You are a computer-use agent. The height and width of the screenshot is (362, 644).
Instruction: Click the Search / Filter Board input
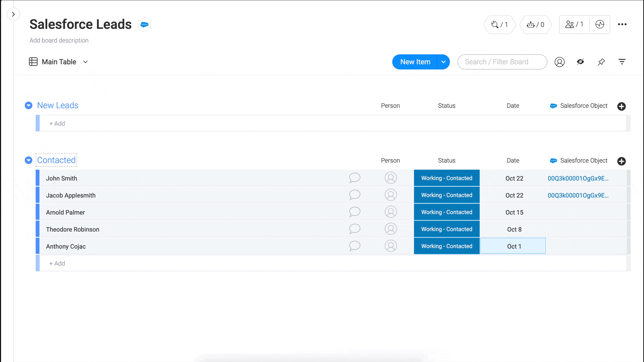(502, 61)
